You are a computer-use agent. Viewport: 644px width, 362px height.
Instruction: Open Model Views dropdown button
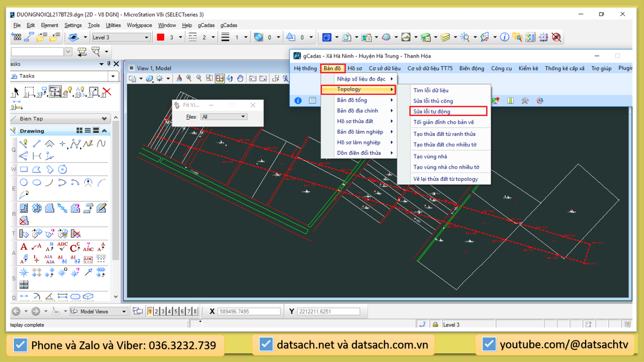124,311
